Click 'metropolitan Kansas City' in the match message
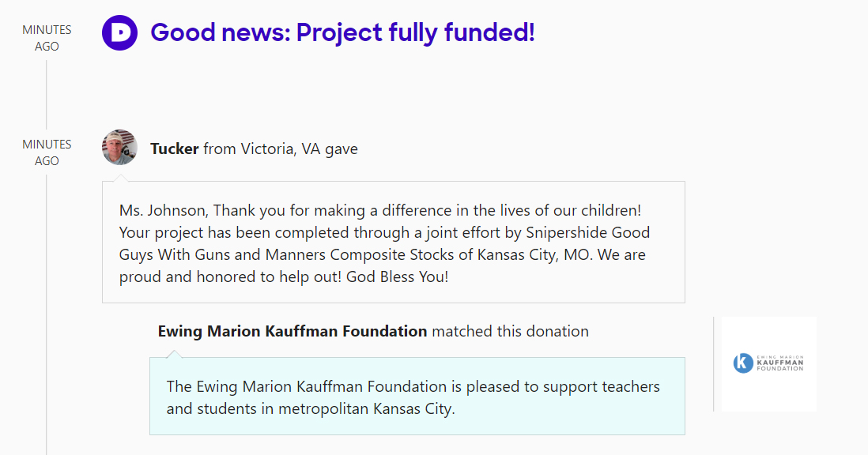868x455 pixels. (367, 409)
